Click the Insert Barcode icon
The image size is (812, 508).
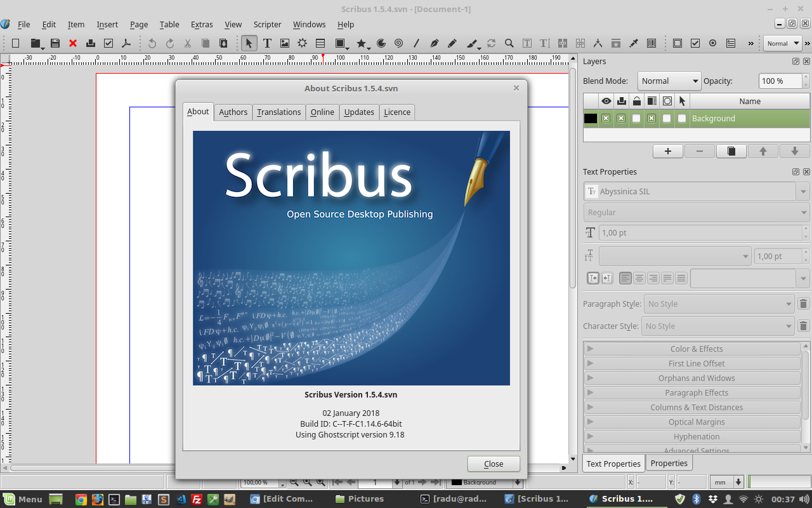tap(651, 43)
